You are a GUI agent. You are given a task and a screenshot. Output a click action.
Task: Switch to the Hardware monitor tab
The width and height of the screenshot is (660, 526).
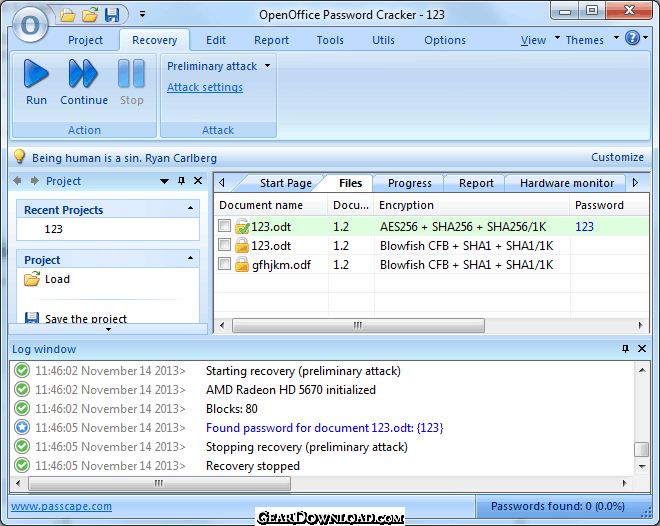pos(567,183)
